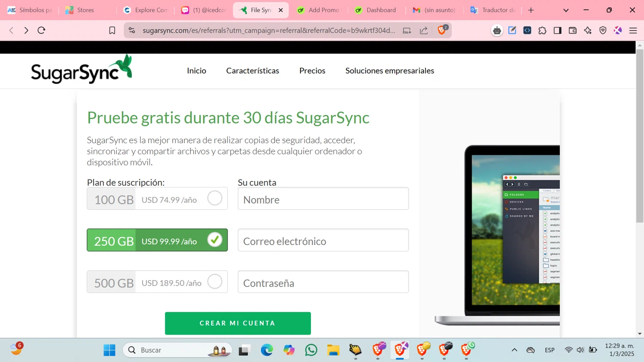Open battery status icon

point(593,350)
